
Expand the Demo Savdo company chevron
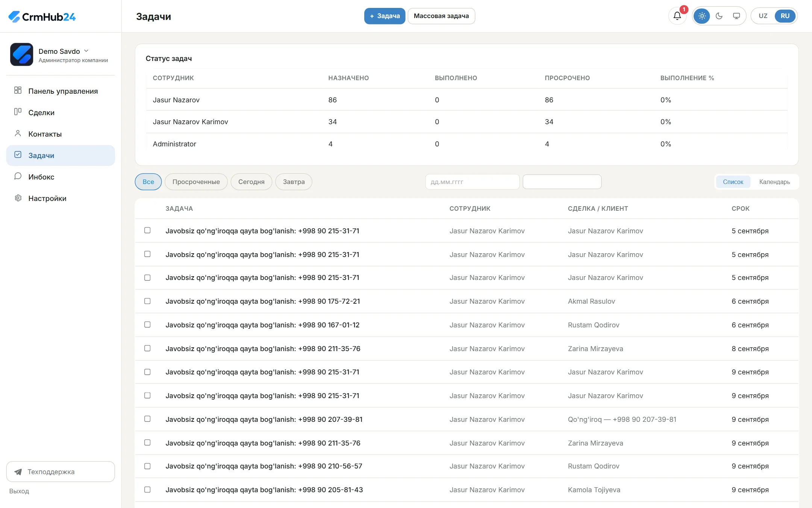(x=86, y=51)
